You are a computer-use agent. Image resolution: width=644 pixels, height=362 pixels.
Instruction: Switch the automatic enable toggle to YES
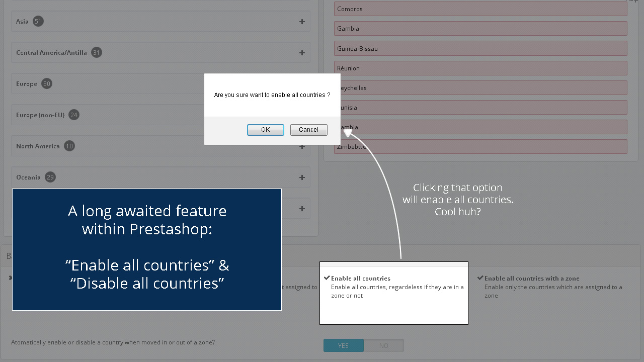[x=343, y=345]
